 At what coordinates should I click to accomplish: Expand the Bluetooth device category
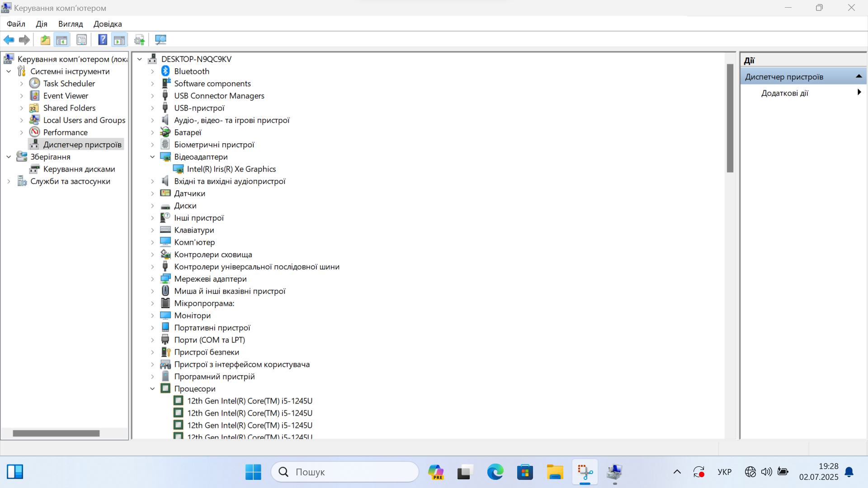(x=152, y=71)
